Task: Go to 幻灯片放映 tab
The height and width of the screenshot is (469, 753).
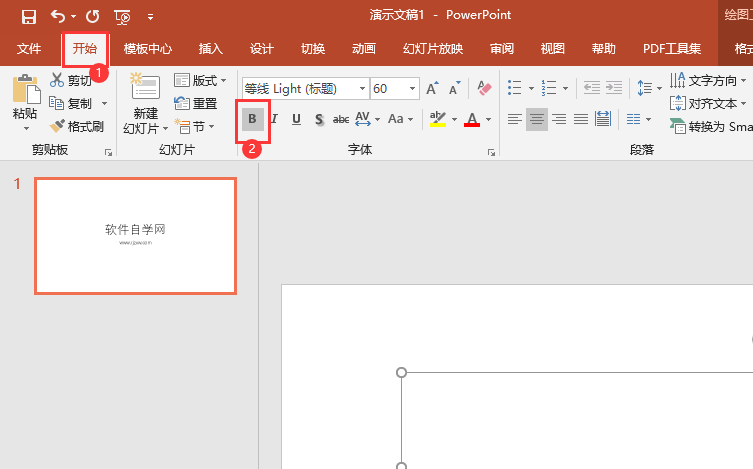Action: coord(433,48)
